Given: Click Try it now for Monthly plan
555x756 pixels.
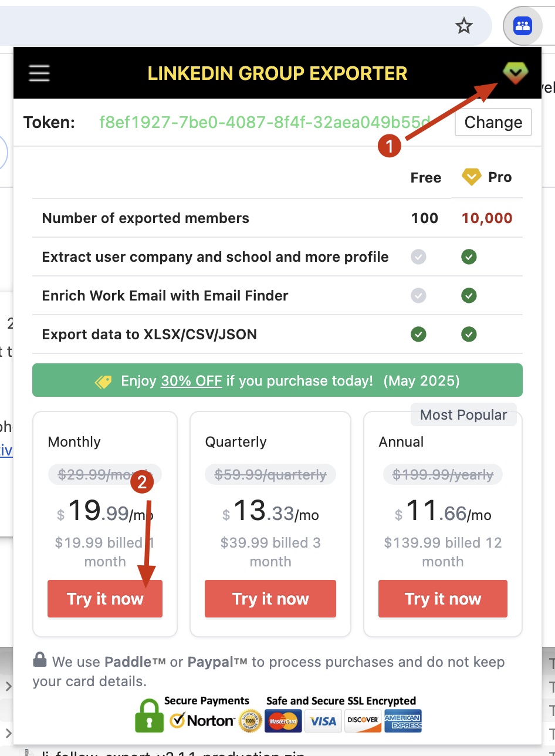Looking at the screenshot, I should [105, 599].
